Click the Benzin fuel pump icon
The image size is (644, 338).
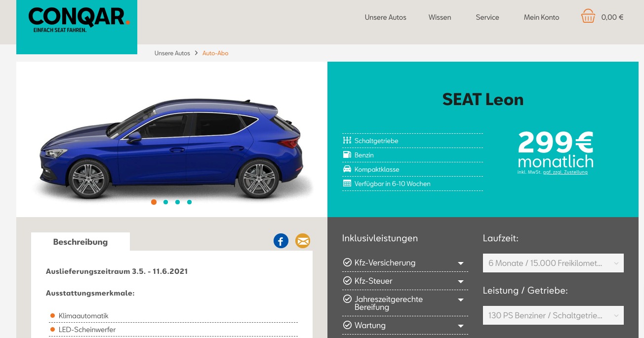pos(347,155)
